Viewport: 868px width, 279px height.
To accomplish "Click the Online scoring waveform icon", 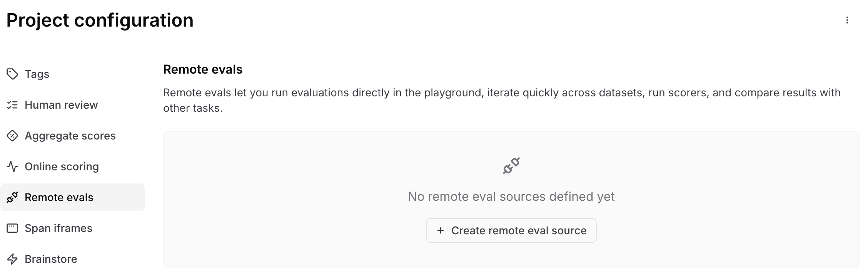I will pos(12,166).
